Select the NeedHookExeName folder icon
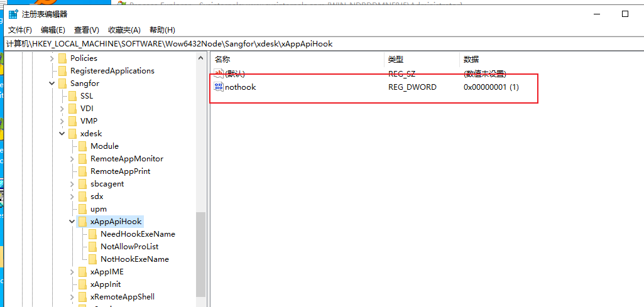 coord(92,234)
